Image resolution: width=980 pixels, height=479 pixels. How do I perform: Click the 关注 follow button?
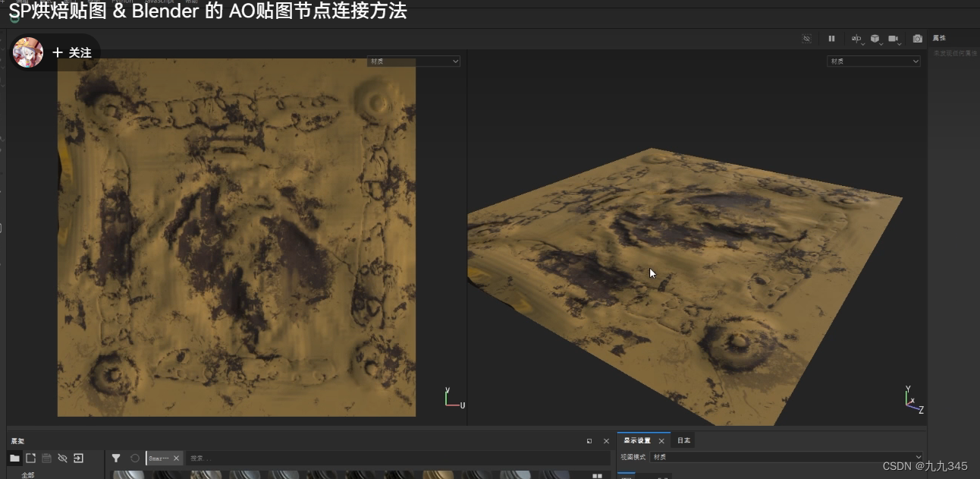(x=72, y=53)
